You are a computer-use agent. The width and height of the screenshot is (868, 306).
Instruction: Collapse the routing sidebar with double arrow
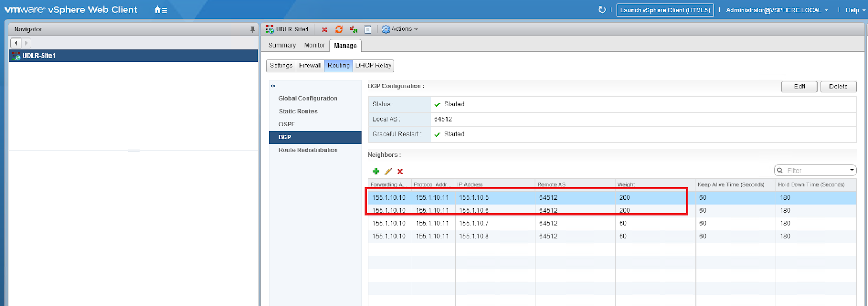click(x=273, y=86)
